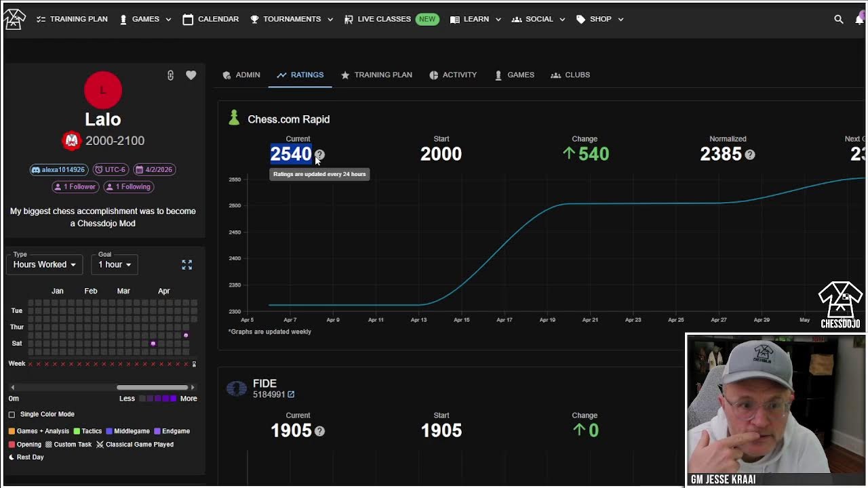Click the 4/2/2026 date chip
The image size is (868, 488).
point(154,169)
